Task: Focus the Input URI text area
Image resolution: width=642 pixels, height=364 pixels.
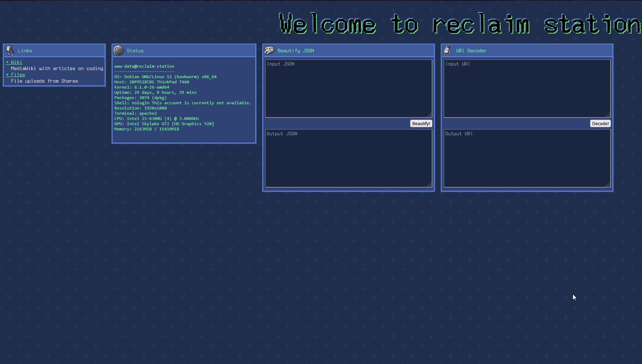Action: point(527,89)
